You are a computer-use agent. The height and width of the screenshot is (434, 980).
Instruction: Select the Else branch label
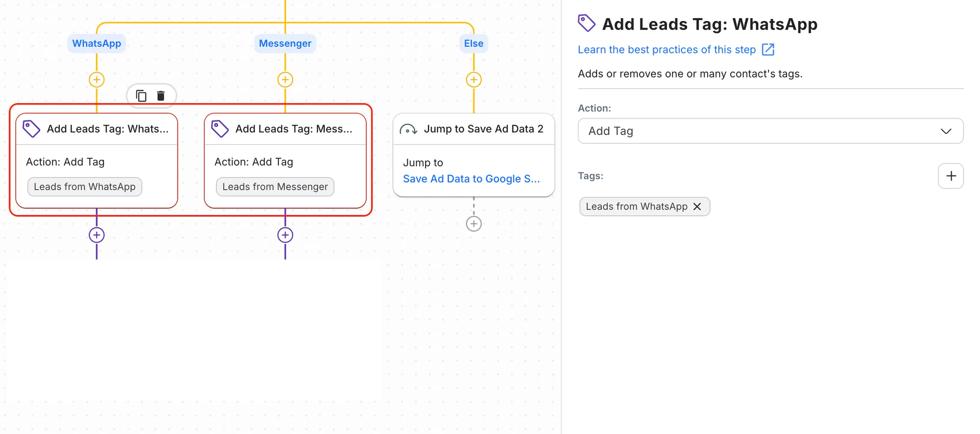pos(474,43)
